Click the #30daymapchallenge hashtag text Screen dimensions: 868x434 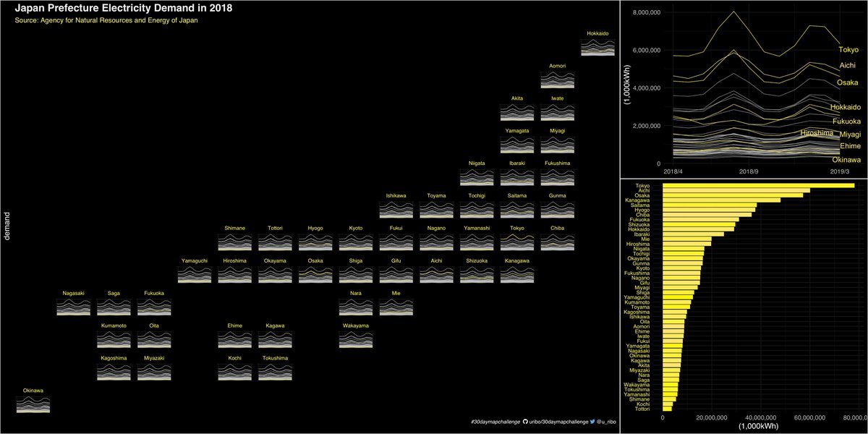495,421
